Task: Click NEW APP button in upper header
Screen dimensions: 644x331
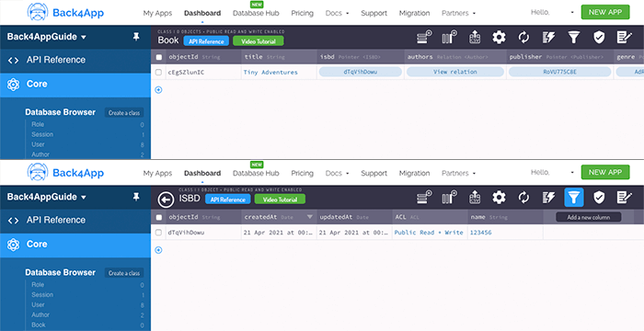Action: click(605, 12)
